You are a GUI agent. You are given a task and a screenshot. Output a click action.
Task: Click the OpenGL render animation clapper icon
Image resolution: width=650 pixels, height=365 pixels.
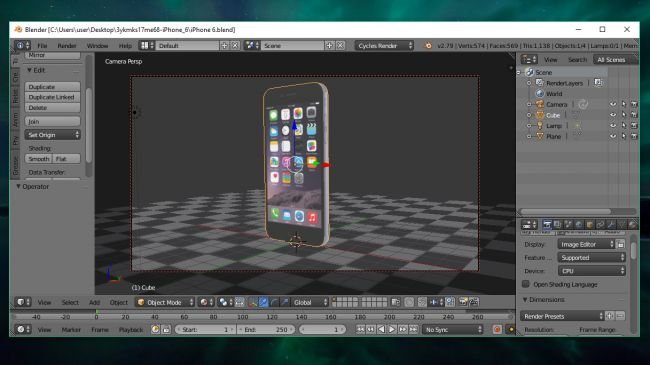tap(474, 302)
